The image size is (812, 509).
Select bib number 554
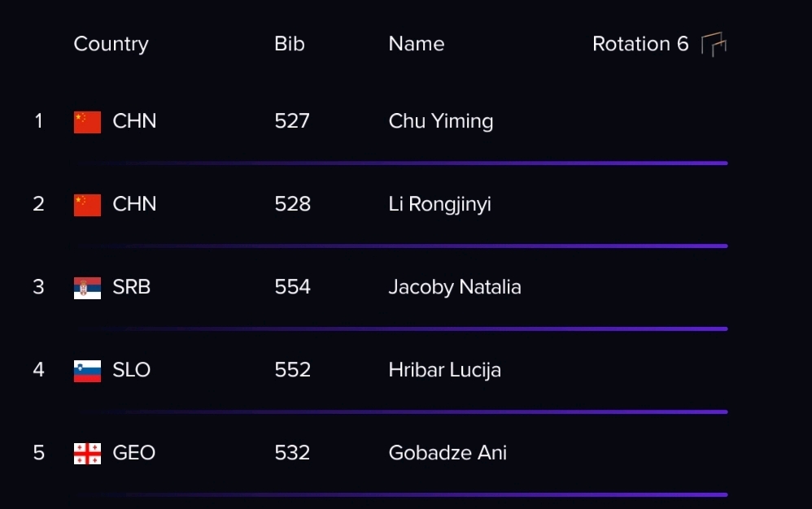point(293,287)
